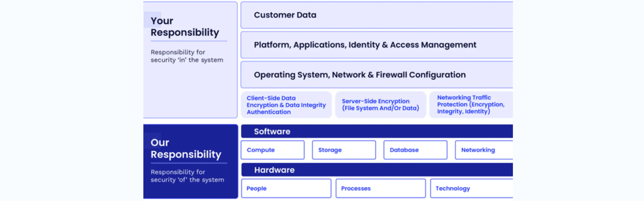Viewport: 644px width, 201px height.
Task: Click the Software header bar
Action: tap(377, 131)
